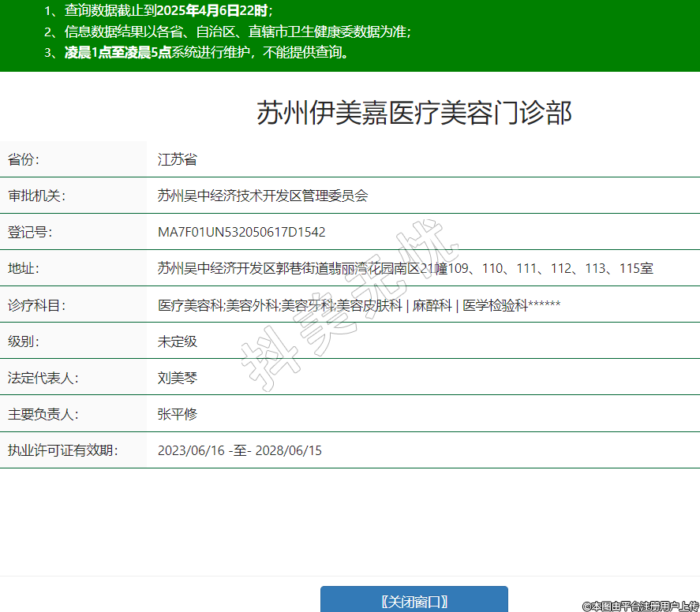Click the level value 未定级
Screen dimensions: 700x612
177,341
